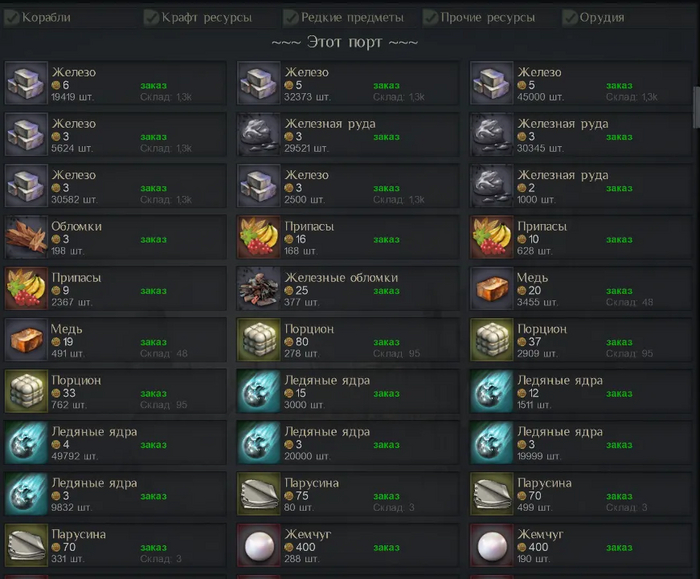Select the Жемчуг pearl icon with 288 units
Viewport: 700px width, 579px height.
(x=259, y=545)
